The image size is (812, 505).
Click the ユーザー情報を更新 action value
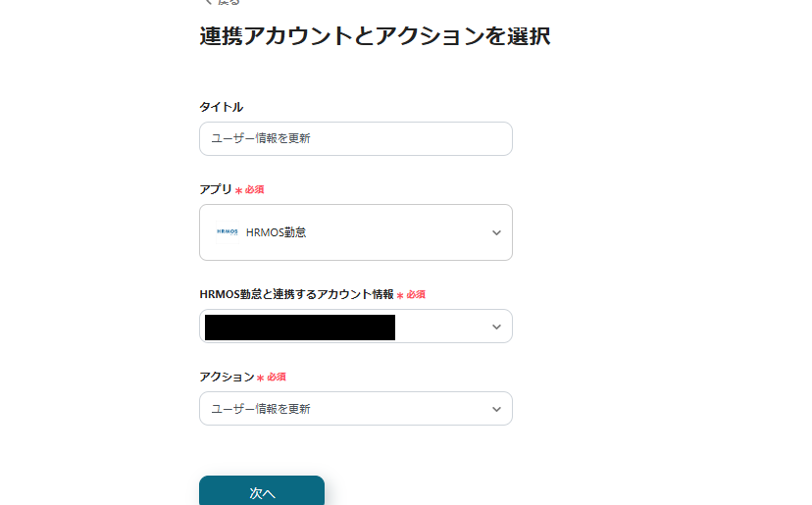tap(261, 409)
